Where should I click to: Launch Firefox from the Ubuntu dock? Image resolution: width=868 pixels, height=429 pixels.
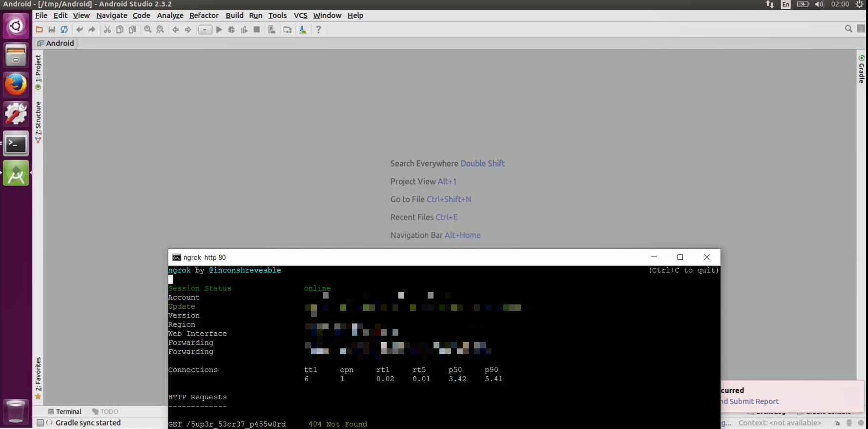16,85
